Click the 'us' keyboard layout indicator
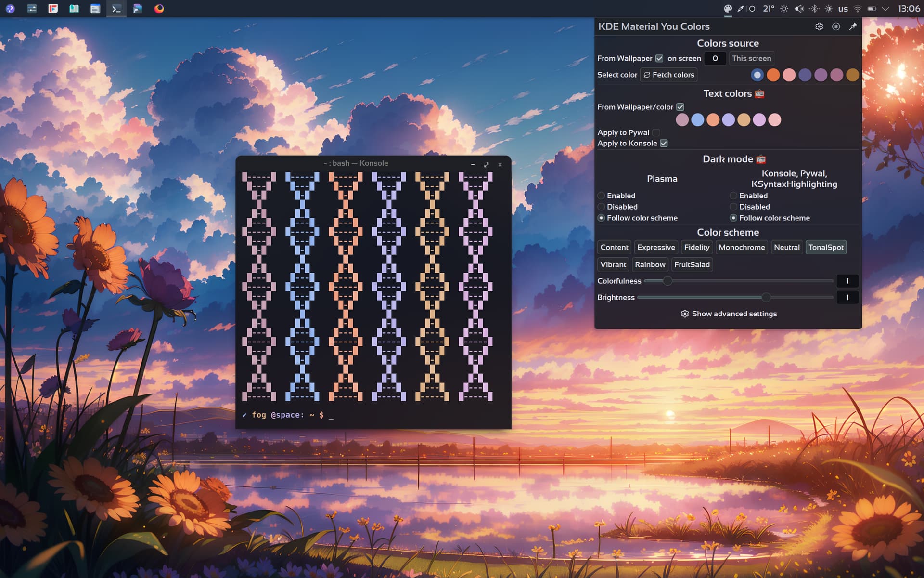The width and height of the screenshot is (924, 578). 843,9
